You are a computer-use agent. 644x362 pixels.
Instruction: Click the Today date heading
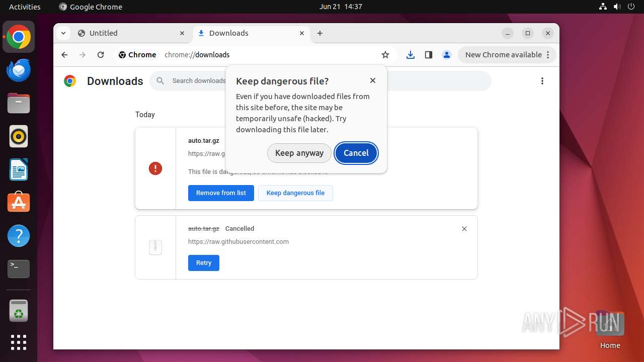[145, 115]
